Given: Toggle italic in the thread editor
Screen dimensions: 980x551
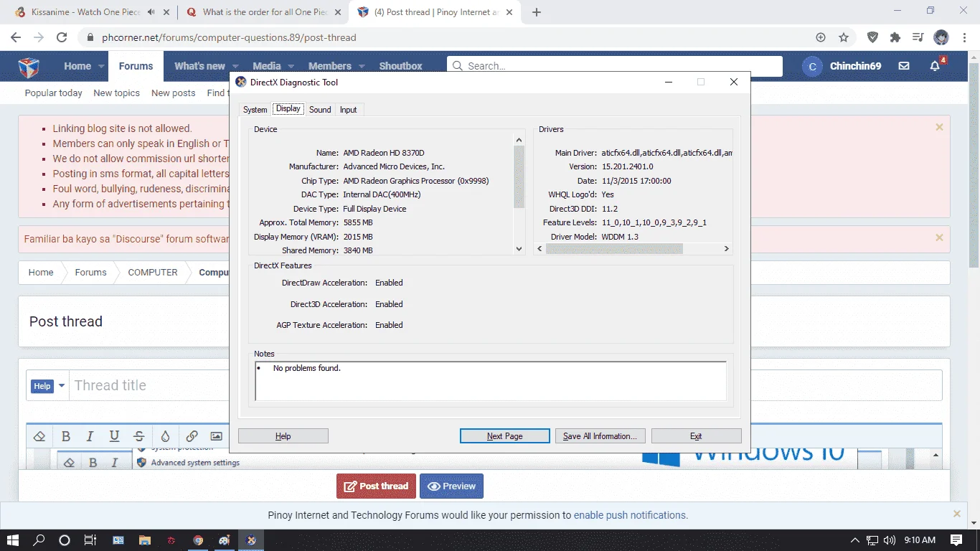Looking at the screenshot, I should click(90, 436).
